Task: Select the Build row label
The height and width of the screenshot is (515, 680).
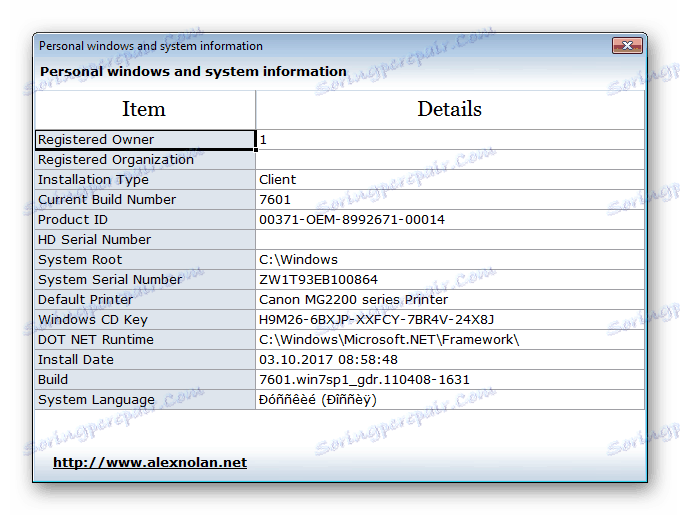Action: tap(145, 379)
